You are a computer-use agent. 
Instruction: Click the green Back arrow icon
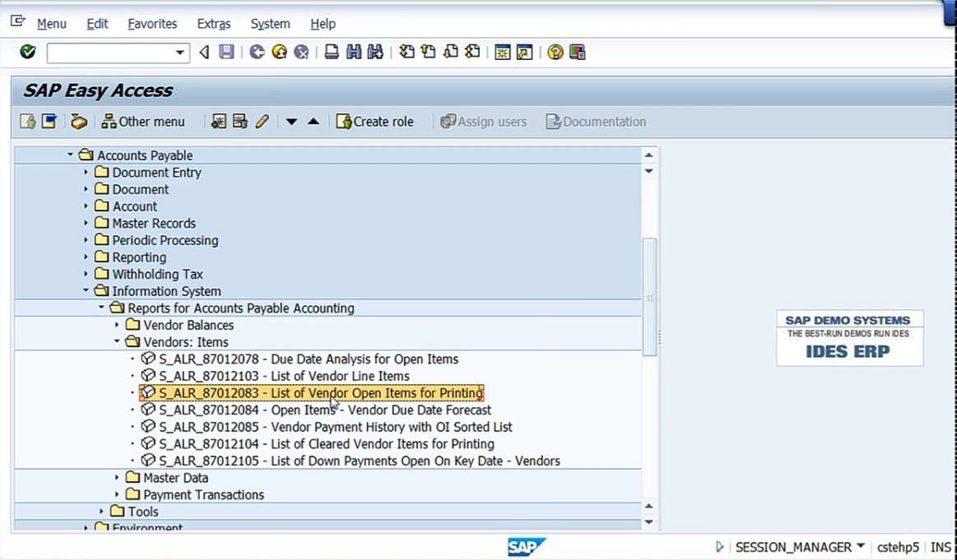point(257,52)
